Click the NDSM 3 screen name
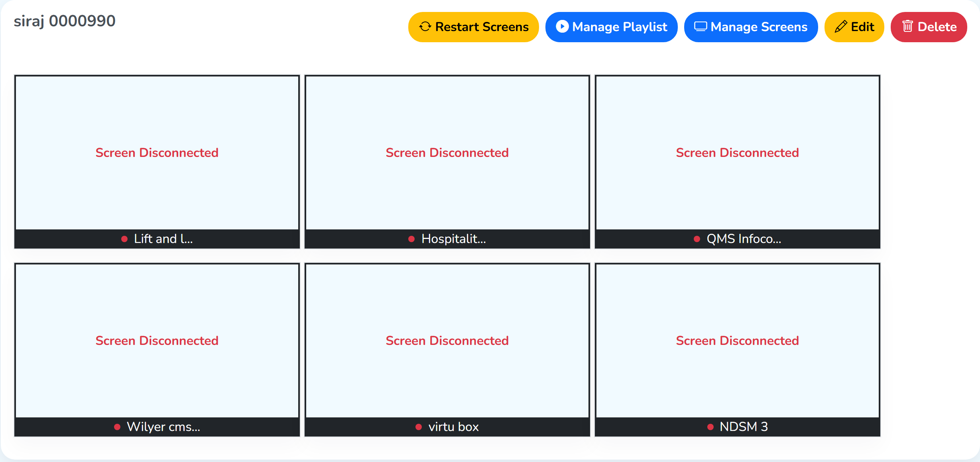Viewport: 980px width, 462px height. 744,427
